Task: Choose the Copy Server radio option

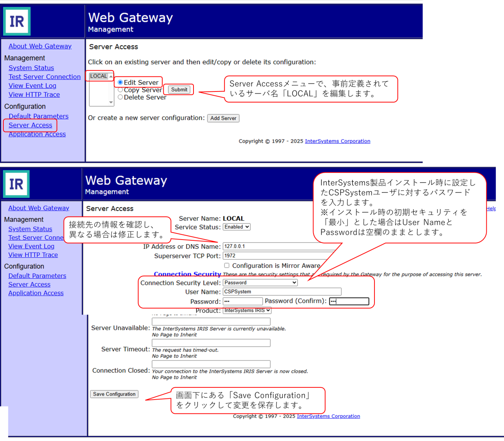Action: [120, 90]
